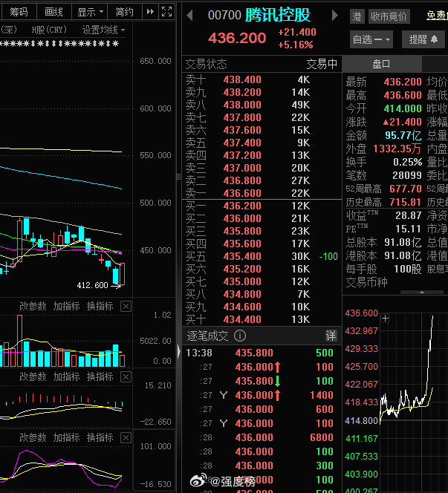Click the PE TTM value 15.11
The width and height of the screenshot is (448, 493).
(x=408, y=229)
